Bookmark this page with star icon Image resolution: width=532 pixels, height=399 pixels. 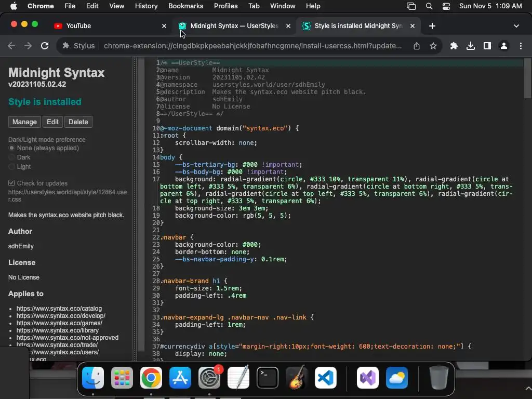433,46
